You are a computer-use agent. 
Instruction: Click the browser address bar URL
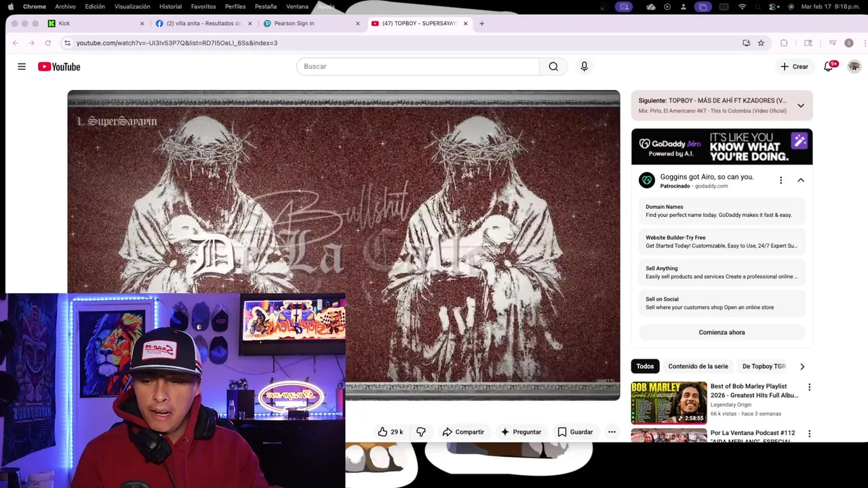(176, 43)
